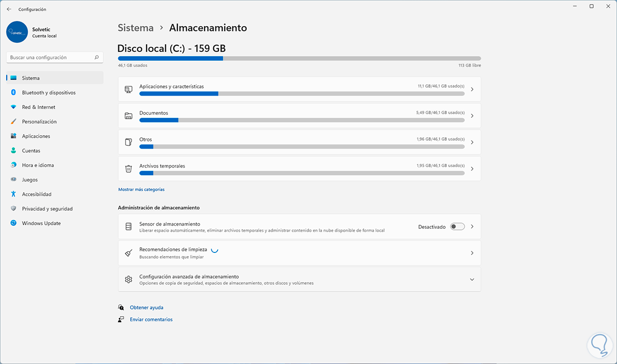Click the Red & Internet wifi icon
The width and height of the screenshot is (617, 364).
[13, 107]
